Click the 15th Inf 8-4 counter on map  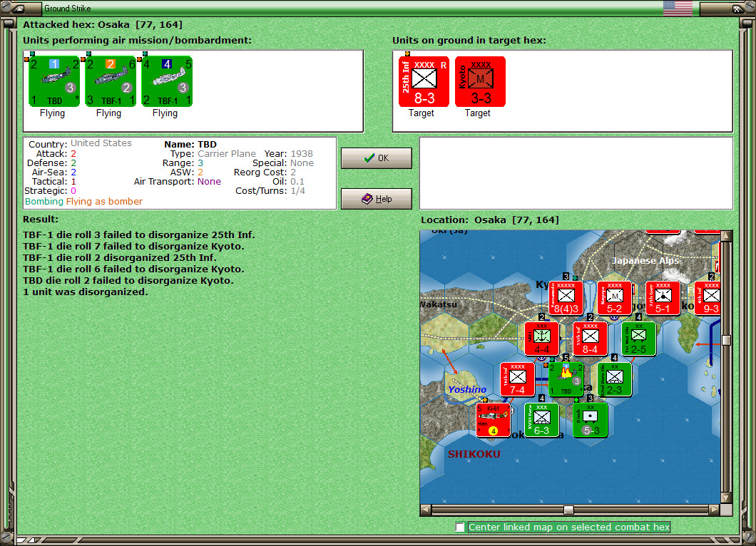[x=590, y=339]
